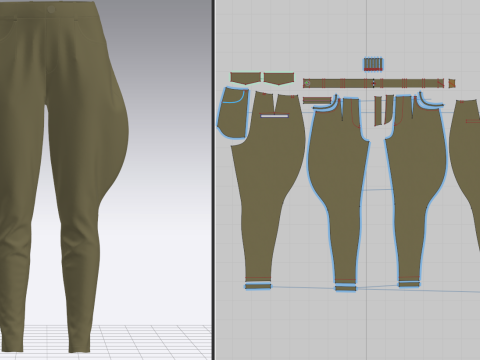Select the rounded pocket bag pattern piece
The height and width of the screenshot is (360, 480).
233,113
